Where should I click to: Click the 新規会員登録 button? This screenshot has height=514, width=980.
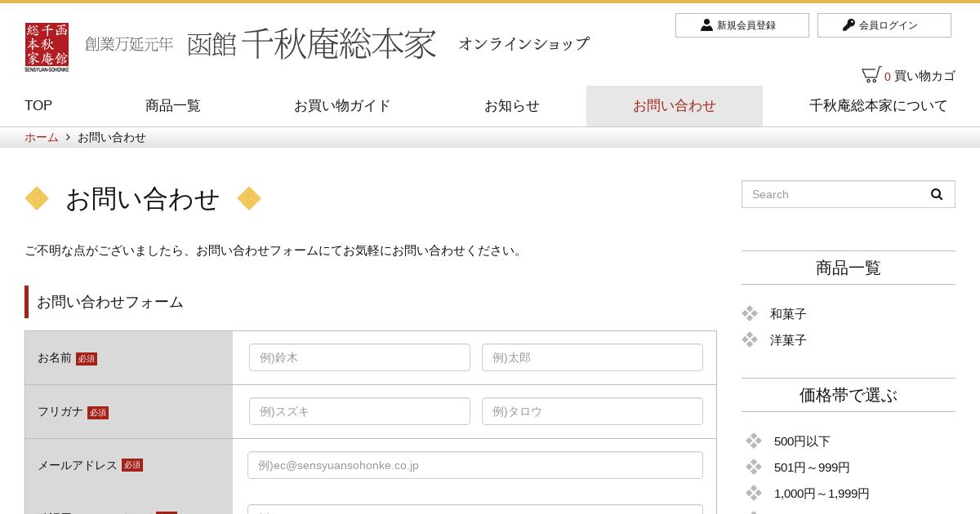(x=742, y=25)
